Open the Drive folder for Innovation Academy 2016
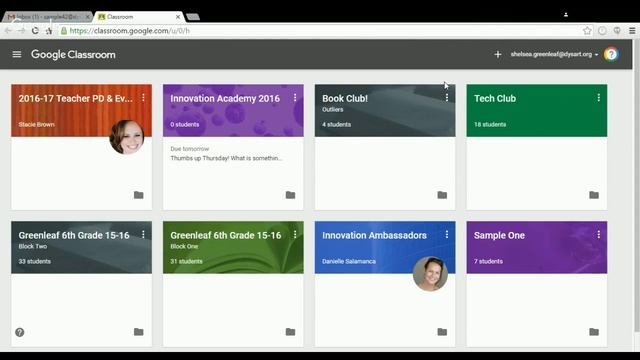Viewport: 640px width, 360px height. point(291,195)
